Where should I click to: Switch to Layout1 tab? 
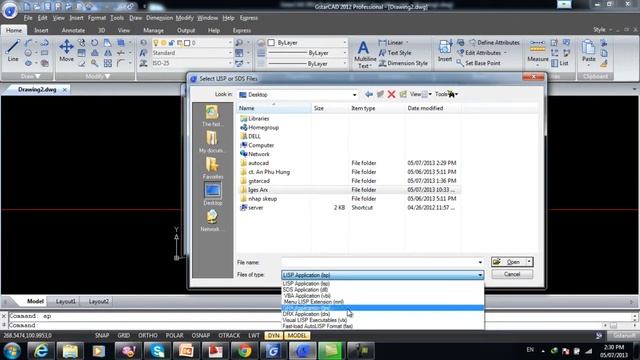tap(66, 302)
